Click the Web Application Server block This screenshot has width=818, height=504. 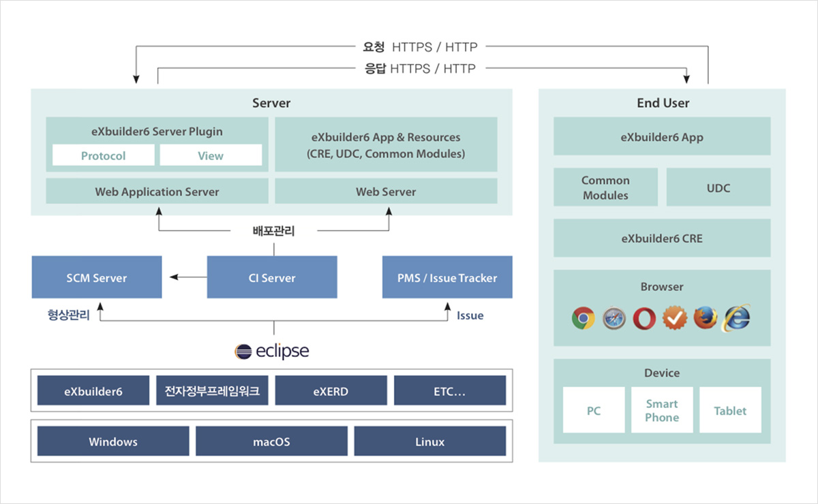[x=157, y=191]
